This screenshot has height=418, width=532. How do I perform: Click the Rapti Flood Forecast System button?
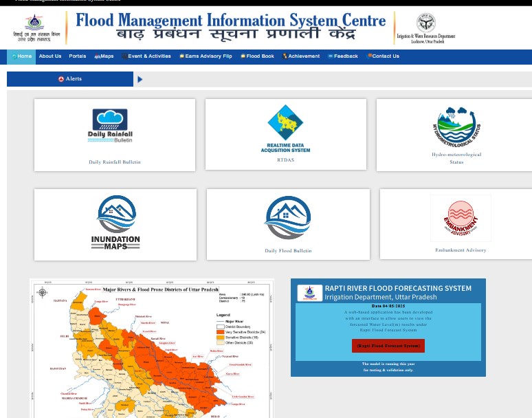coord(388,346)
